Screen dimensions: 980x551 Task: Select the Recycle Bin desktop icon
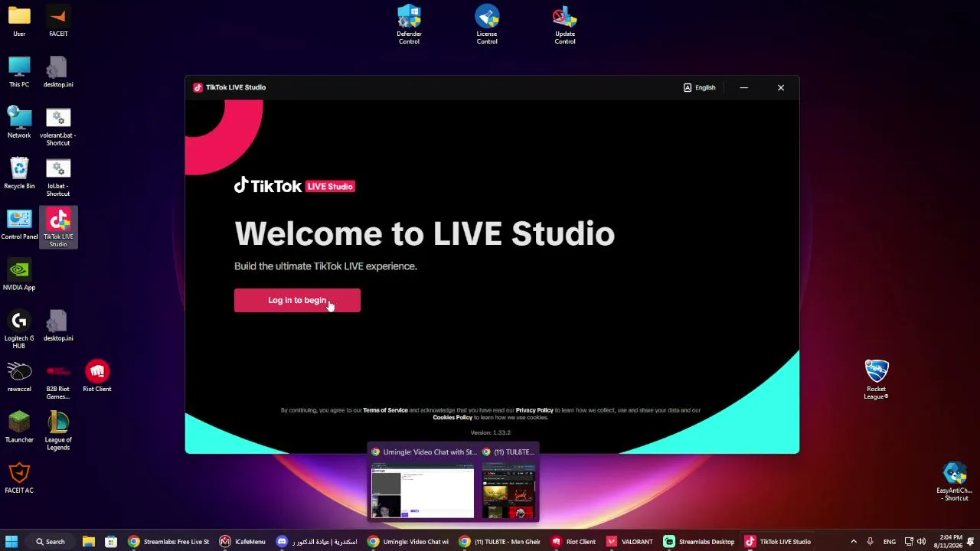point(19,173)
